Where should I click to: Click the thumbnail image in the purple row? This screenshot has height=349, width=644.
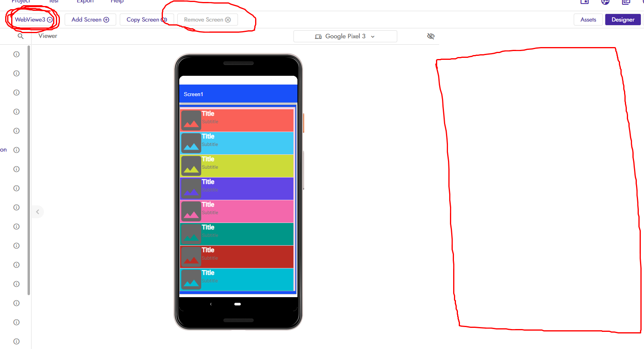tap(191, 189)
